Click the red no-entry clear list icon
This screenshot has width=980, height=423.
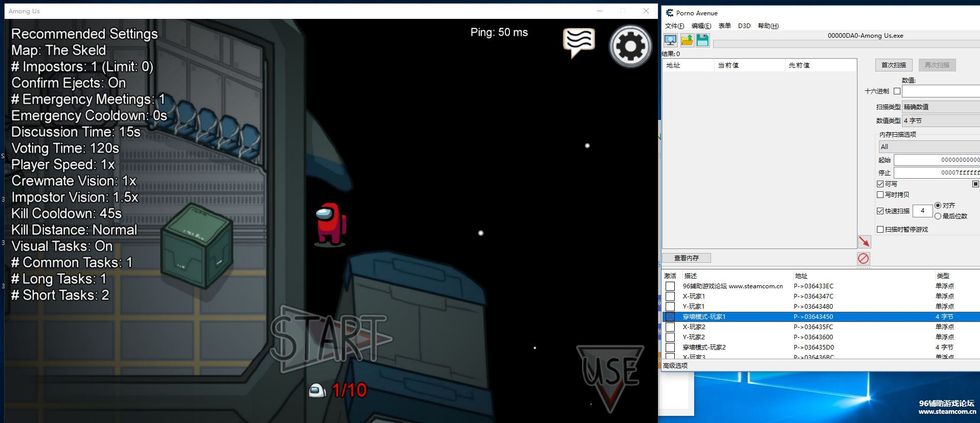point(864,258)
